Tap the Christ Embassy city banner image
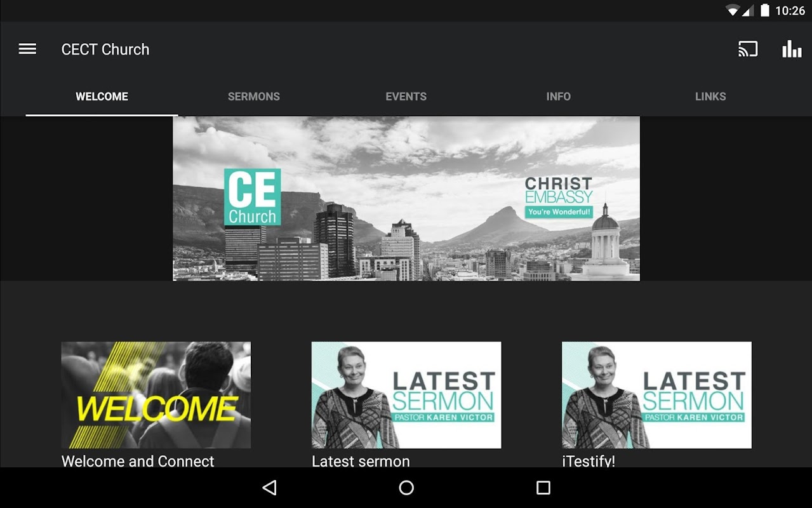 406,199
